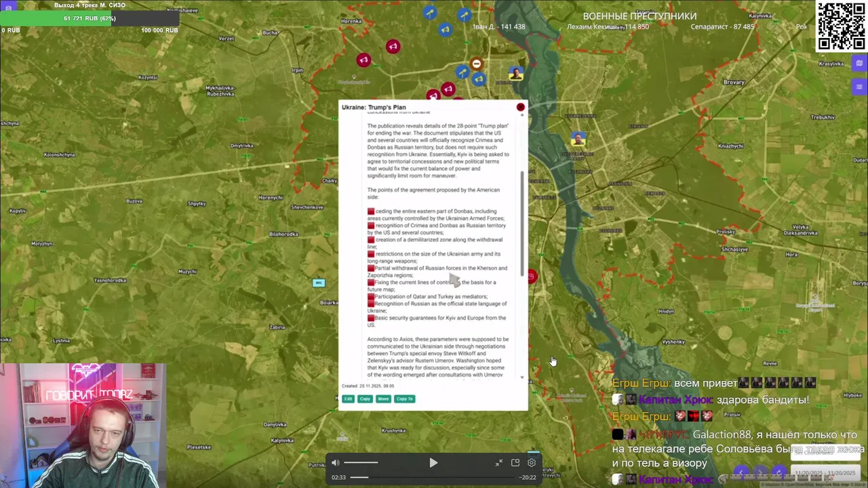Click red megaphone marker nearest Horenka
The width and height of the screenshot is (868, 488).
coord(363,60)
